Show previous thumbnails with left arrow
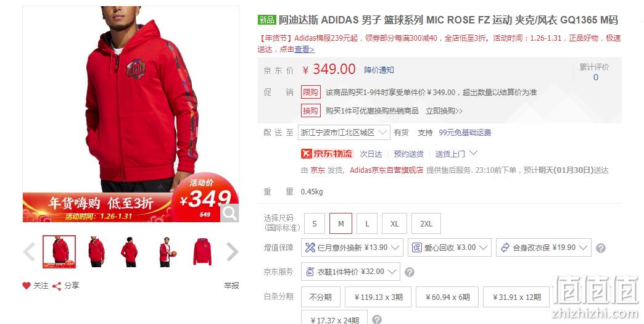The height and width of the screenshot is (324, 644). coord(29,252)
